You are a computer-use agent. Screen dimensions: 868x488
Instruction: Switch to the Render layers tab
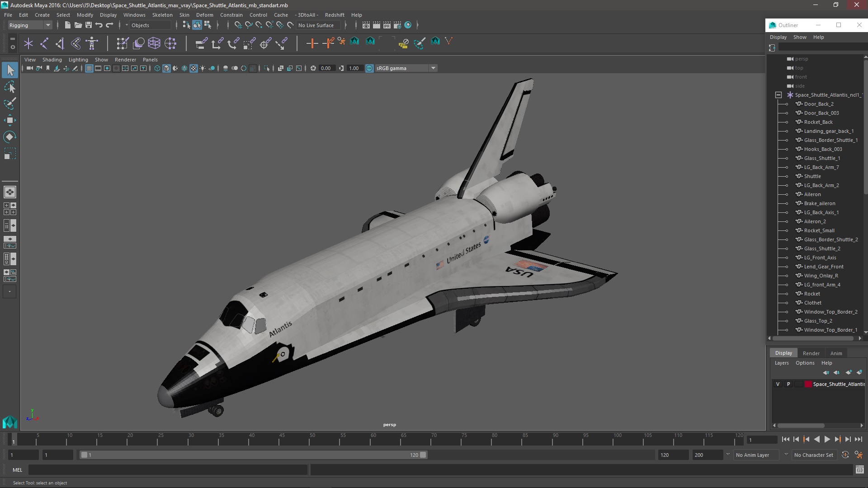tap(811, 353)
